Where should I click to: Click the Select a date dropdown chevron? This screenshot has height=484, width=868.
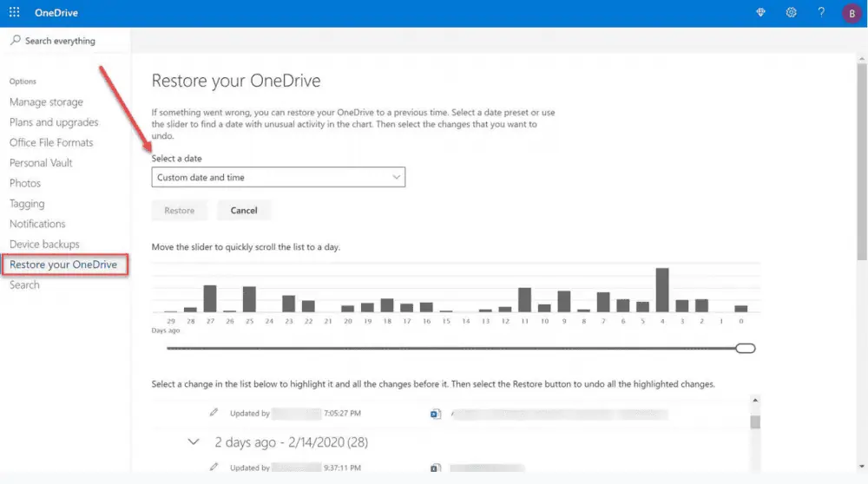(x=397, y=177)
